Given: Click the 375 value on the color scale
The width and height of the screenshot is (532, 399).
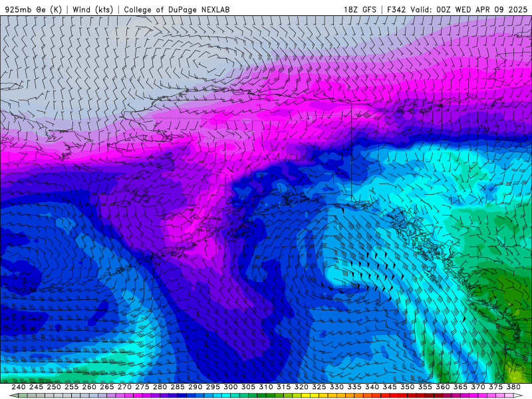Looking at the screenshot, I should 495,387.
